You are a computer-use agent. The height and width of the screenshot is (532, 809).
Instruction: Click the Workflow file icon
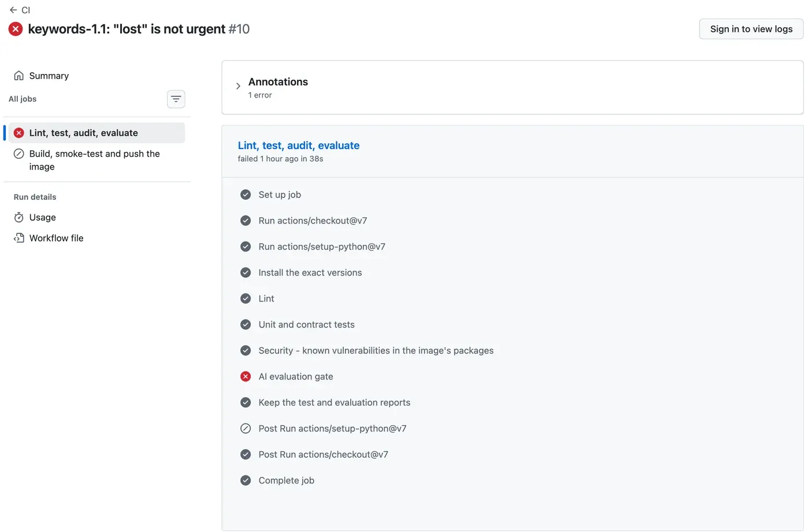(x=19, y=238)
